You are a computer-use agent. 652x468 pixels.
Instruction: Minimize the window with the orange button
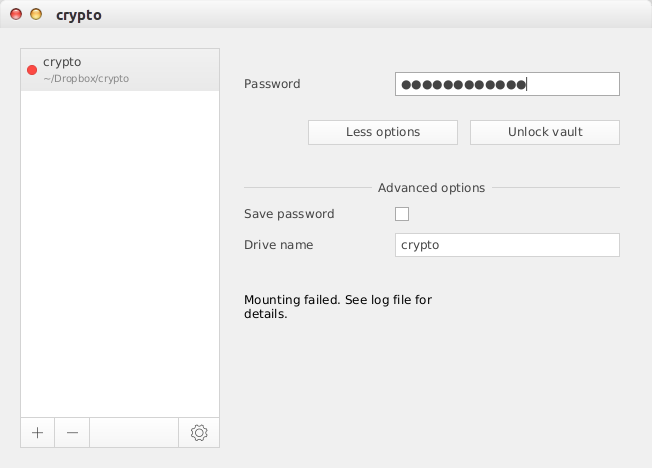pyautogui.click(x=37, y=15)
